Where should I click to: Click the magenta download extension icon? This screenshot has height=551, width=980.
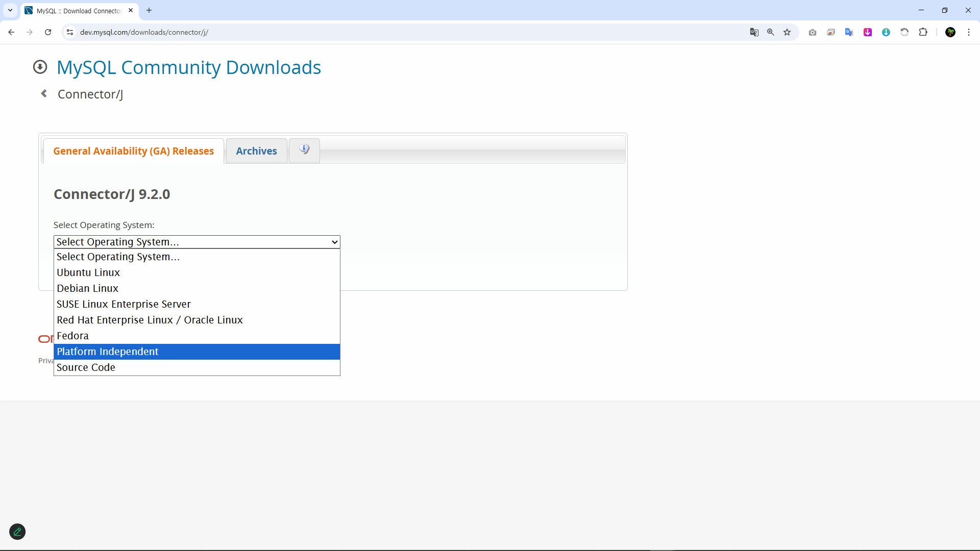click(x=868, y=32)
